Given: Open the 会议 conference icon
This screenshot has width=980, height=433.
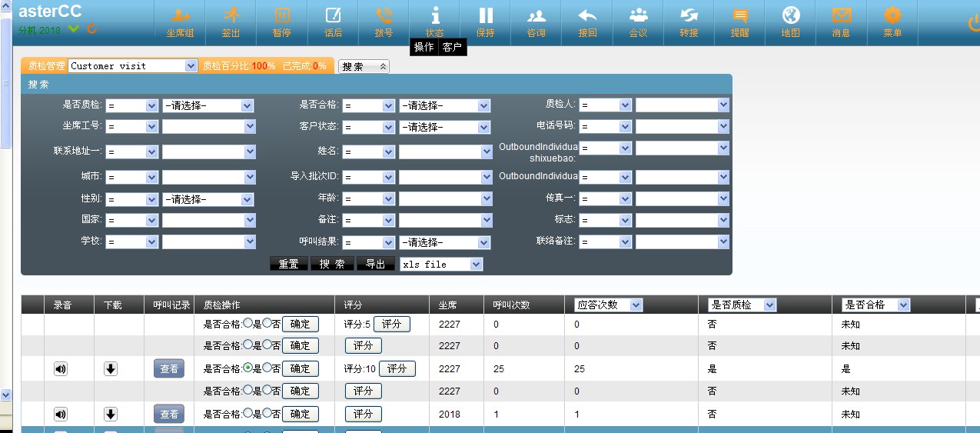Looking at the screenshot, I should pyautogui.click(x=638, y=22).
